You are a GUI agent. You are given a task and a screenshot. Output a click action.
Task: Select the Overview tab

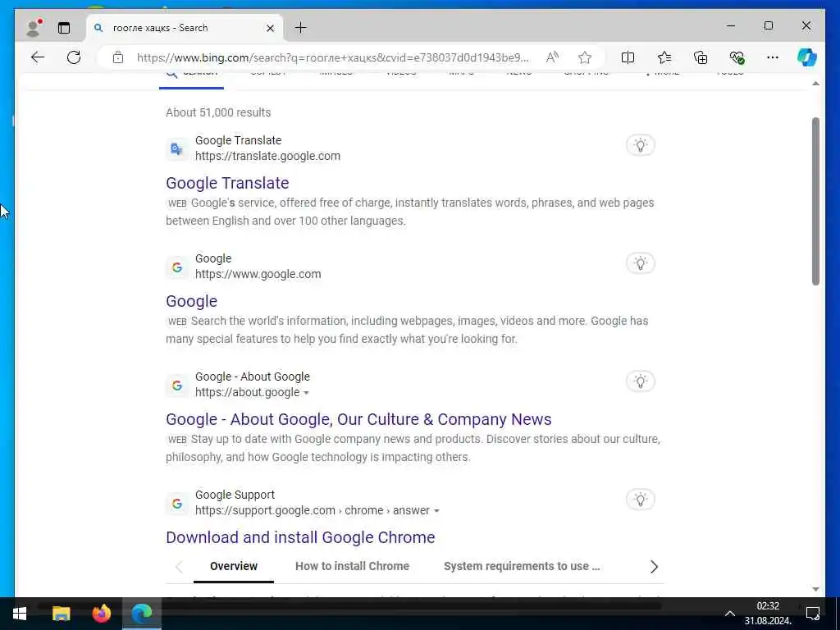click(234, 566)
